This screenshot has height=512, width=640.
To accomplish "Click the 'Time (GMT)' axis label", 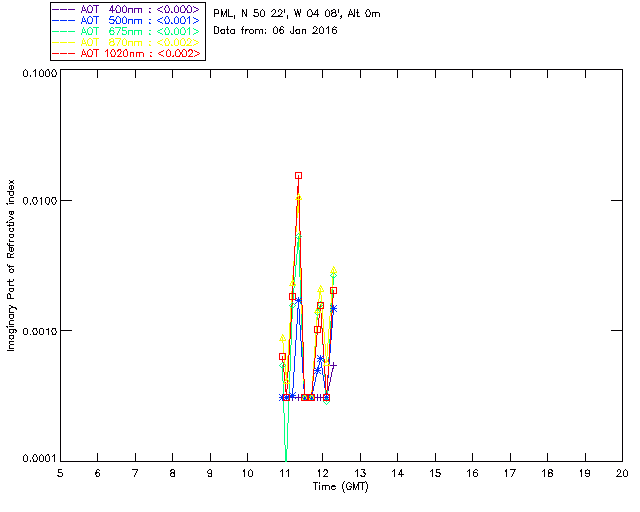I will click(340, 487).
